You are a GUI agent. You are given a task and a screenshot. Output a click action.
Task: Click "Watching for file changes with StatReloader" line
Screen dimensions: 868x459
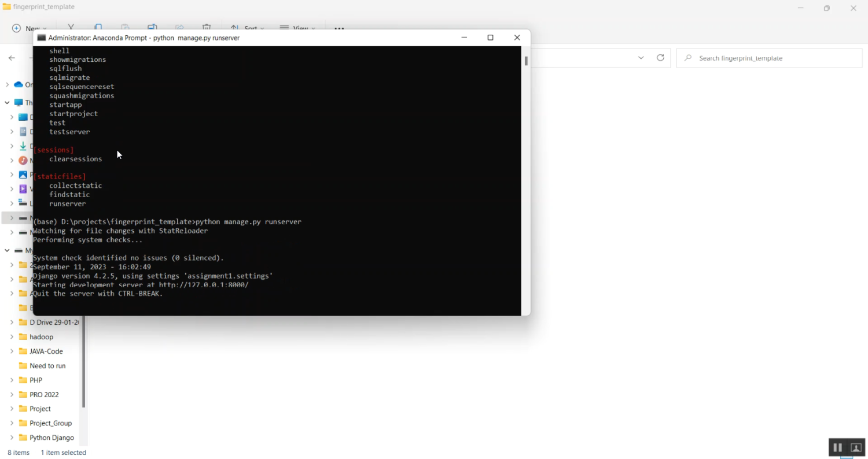pyautogui.click(x=120, y=231)
